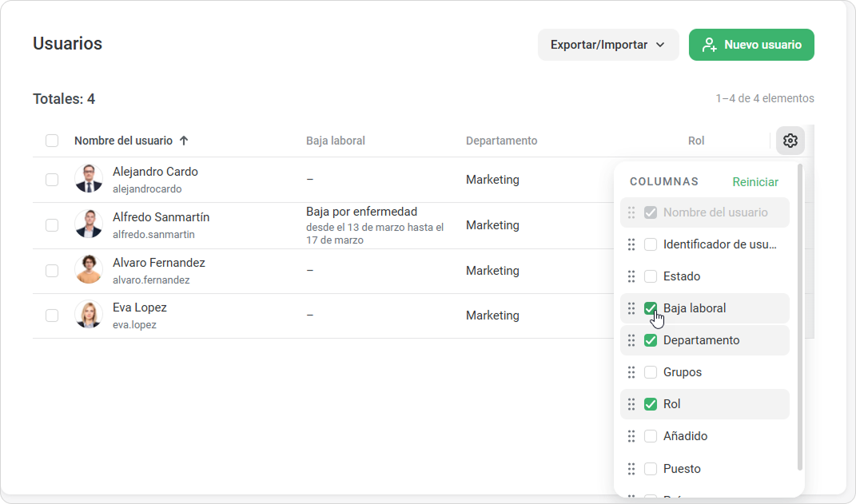Click the Nuevo usuario button
The height and width of the screenshot is (504, 856).
[x=751, y=45]
